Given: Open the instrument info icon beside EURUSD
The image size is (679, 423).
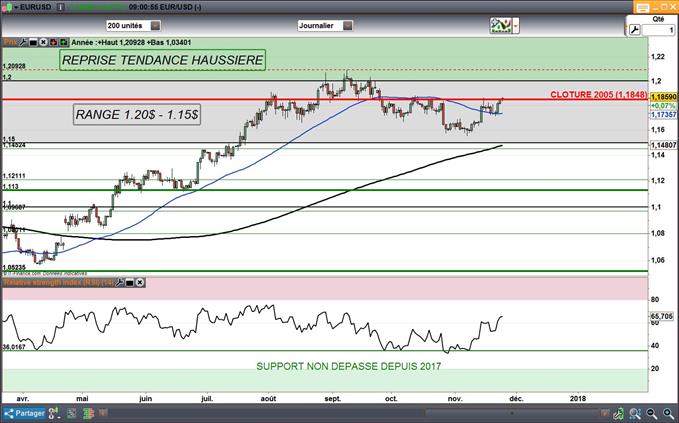Looking at the screenshot, I should pyautogui.click(x=61, y=7).
